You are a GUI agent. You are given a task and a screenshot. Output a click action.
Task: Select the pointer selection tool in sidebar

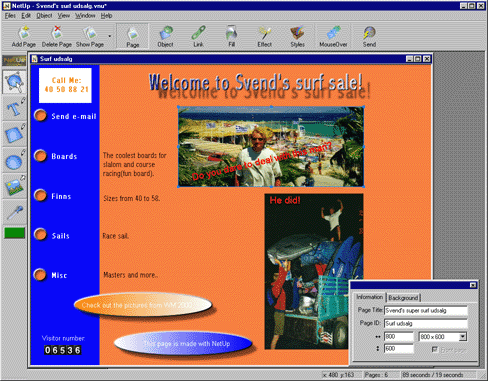14,82
